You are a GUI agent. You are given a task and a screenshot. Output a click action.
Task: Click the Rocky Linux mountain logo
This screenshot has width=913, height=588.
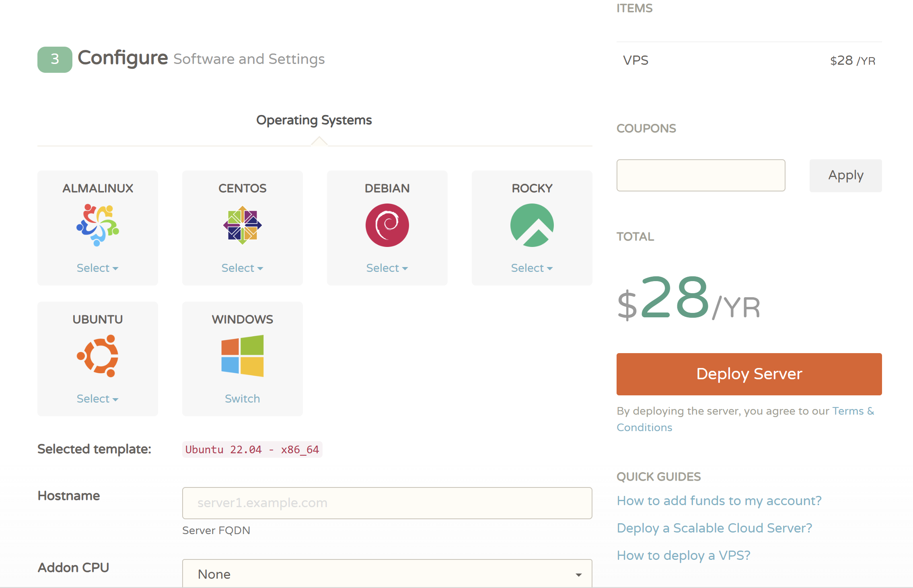point(532,225)
